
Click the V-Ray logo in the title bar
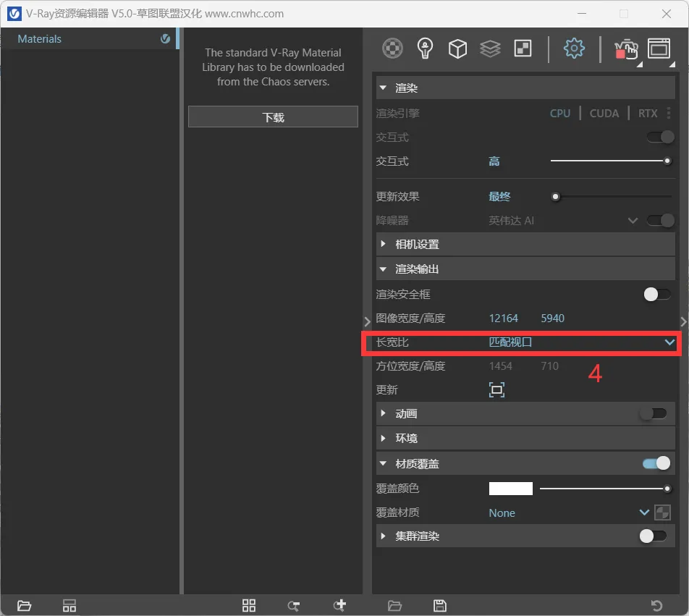pyautogui.click(x=14, y=14)
